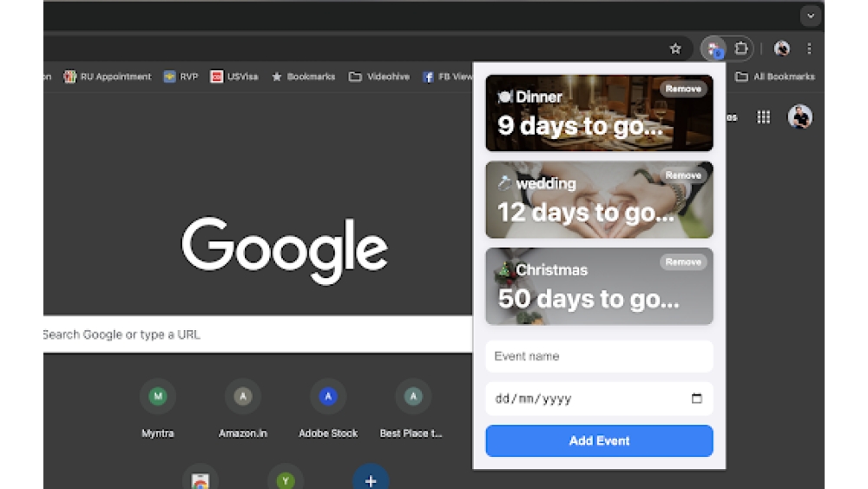The image size is (868, 489).
Task: Open FB View bookmark
Action: [x=447, y=76]
